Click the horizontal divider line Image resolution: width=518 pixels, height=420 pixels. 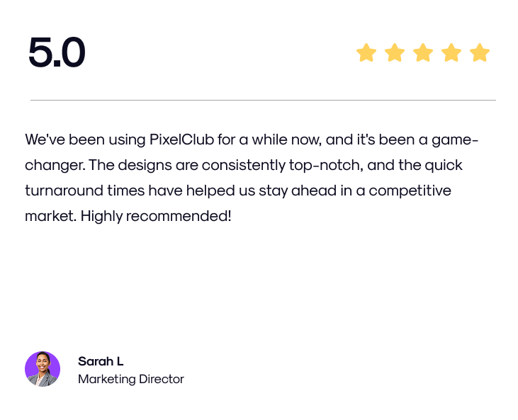tap(262, 101)
